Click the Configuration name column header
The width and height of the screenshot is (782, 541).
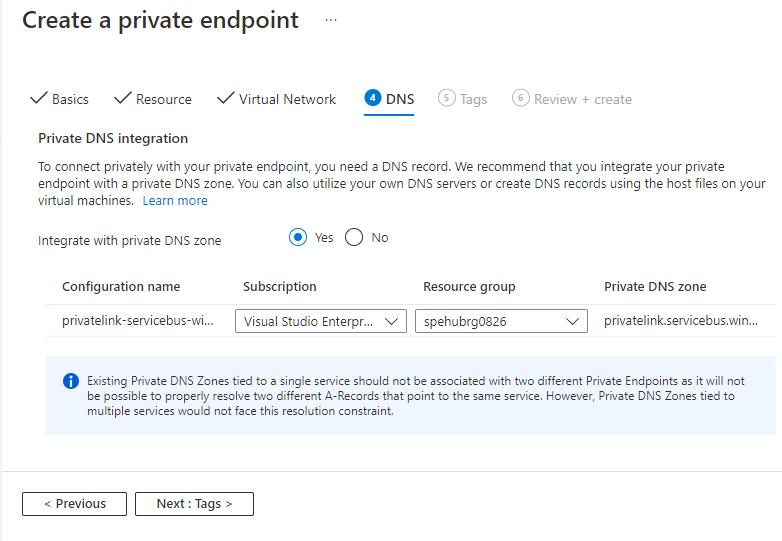121,287
